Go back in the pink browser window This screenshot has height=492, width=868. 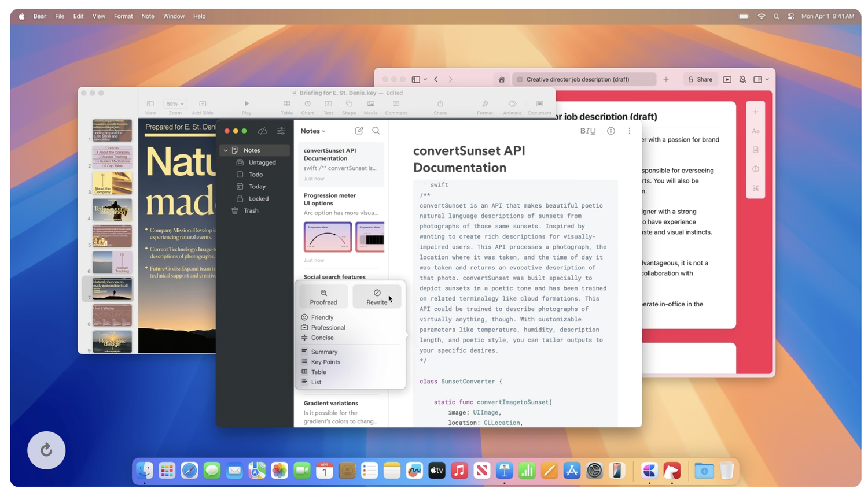(436, 79)
